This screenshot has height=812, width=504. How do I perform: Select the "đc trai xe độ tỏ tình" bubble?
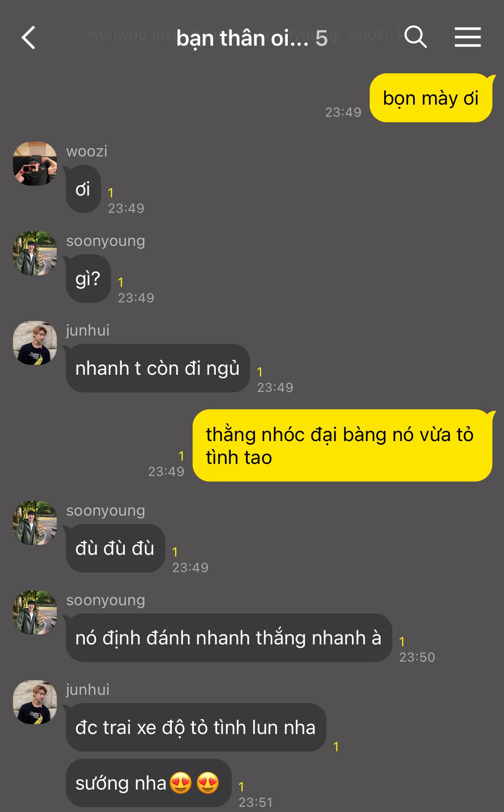(196, 728)
